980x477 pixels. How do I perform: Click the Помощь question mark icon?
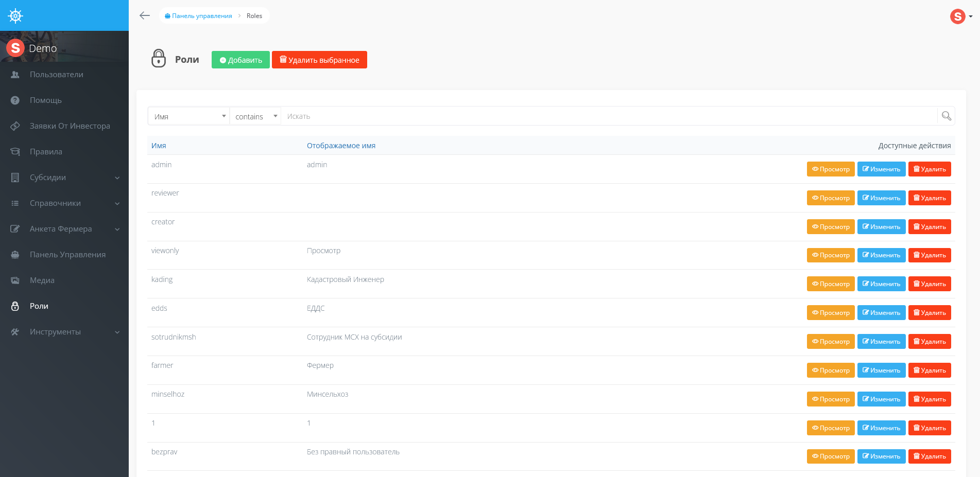click(x=15, y=100)
